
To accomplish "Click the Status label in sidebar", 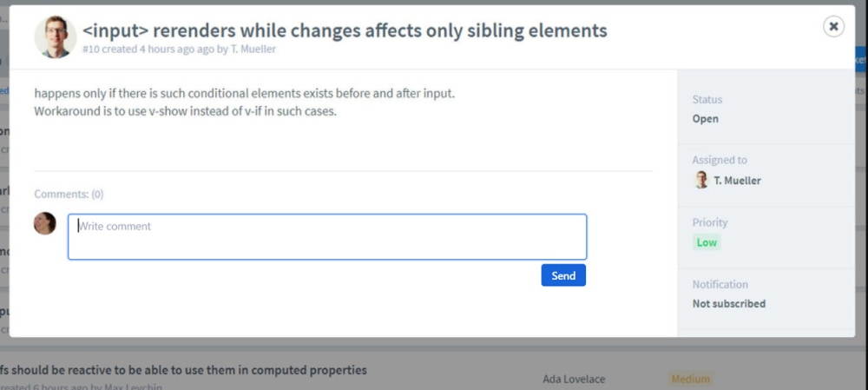I will coord(707,100).
